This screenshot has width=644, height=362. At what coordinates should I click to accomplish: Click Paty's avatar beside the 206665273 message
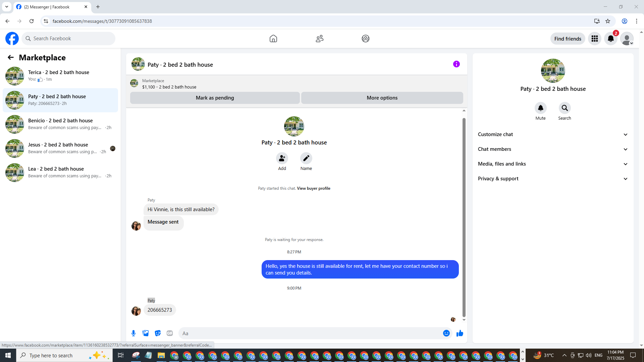(x=136, y=311)
